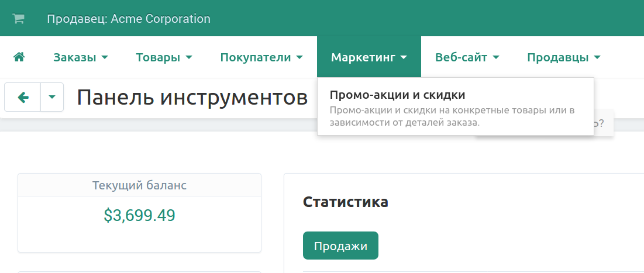This screenshot has width=644, height=273.
Task: Click the caret arrow next to Веб-сайт
Action: pos(495,57)
